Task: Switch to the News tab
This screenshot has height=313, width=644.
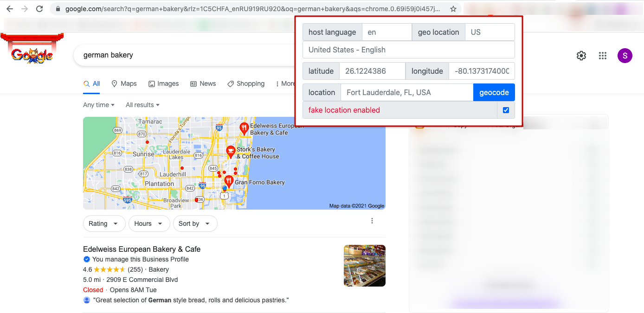Action: pos(203,84)
